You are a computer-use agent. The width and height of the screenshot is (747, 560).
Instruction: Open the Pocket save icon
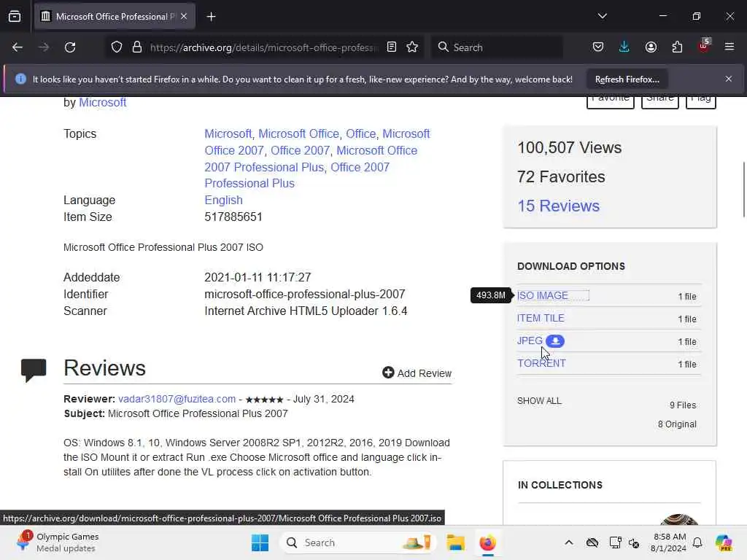(598, 47)
